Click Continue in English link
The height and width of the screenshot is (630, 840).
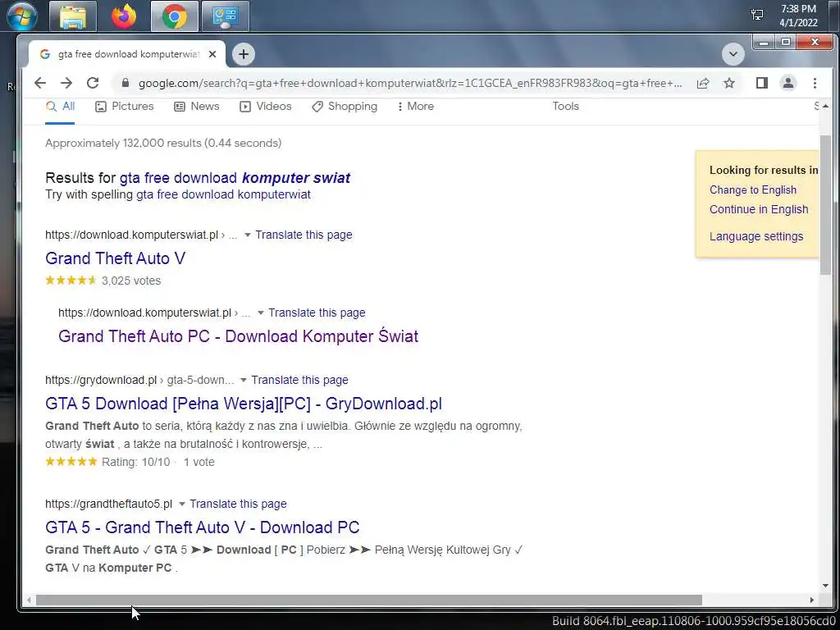759,209
